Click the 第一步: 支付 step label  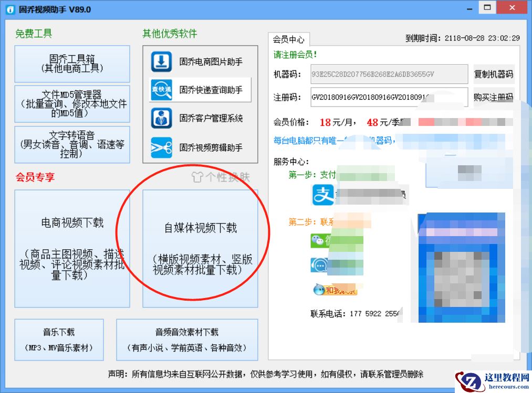(312, 175)
